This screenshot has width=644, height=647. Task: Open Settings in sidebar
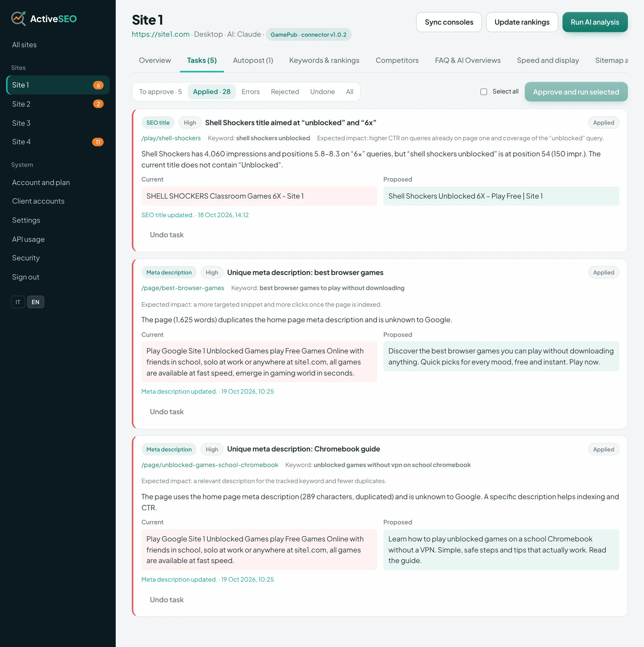[x=58, y=220]
